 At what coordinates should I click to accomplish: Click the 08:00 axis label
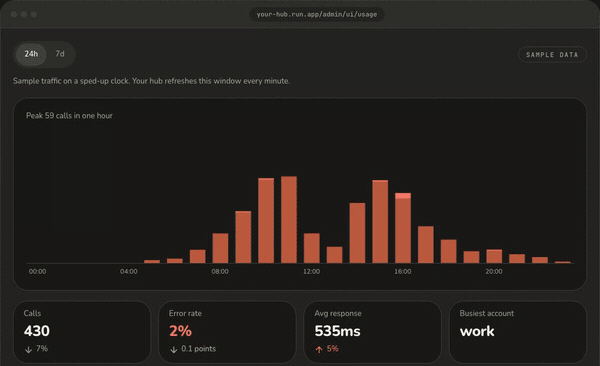point(220,271)
